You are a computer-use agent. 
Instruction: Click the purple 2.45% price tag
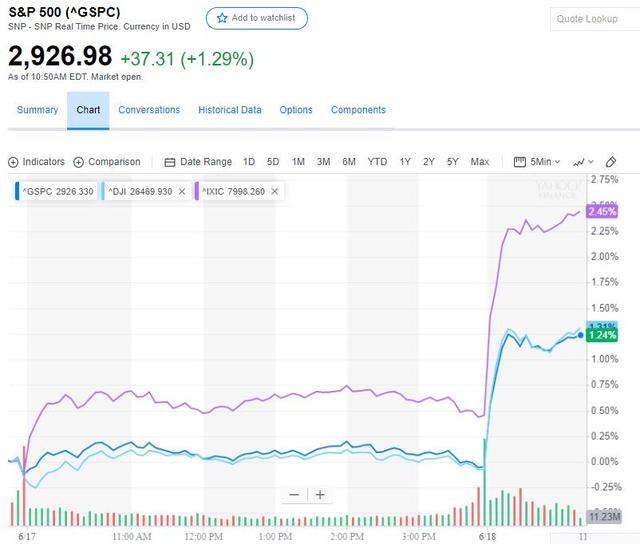pyautogui.click(x=602, y=211)
